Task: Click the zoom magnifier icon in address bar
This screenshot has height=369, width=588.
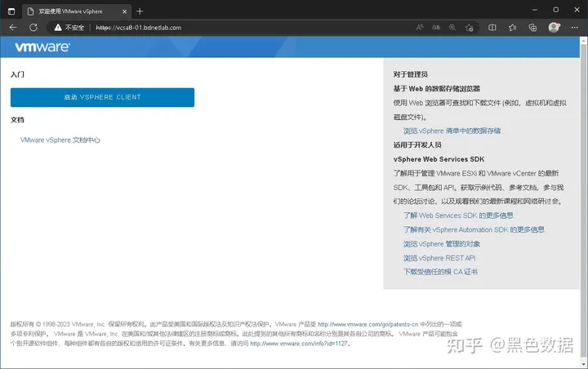Action: (x=452, y=28)
